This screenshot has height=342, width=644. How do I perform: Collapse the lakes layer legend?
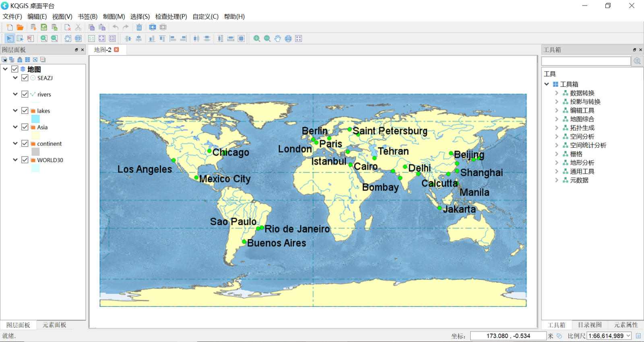(15, 111)
